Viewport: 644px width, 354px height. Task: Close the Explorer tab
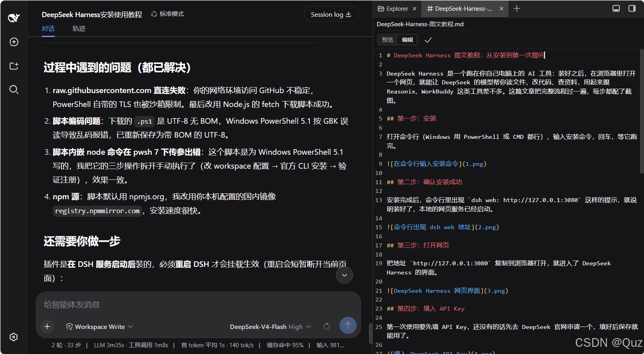(415, 9)
